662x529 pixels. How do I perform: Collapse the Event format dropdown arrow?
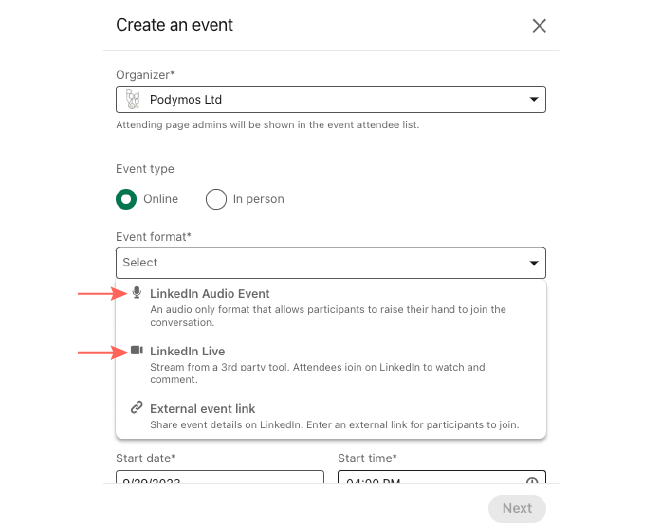[x=533, y=263]
